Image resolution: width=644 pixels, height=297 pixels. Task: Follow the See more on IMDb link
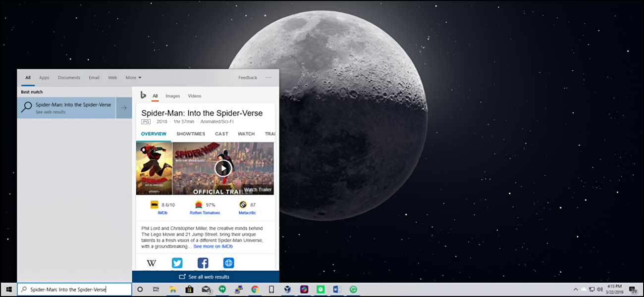click(213, 247)
